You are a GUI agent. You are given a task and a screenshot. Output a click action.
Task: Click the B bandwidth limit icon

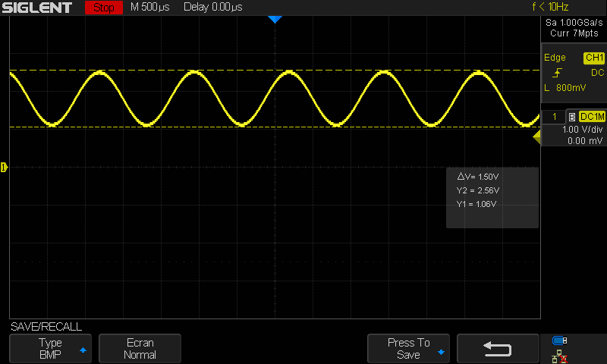(x=572, y=117)
